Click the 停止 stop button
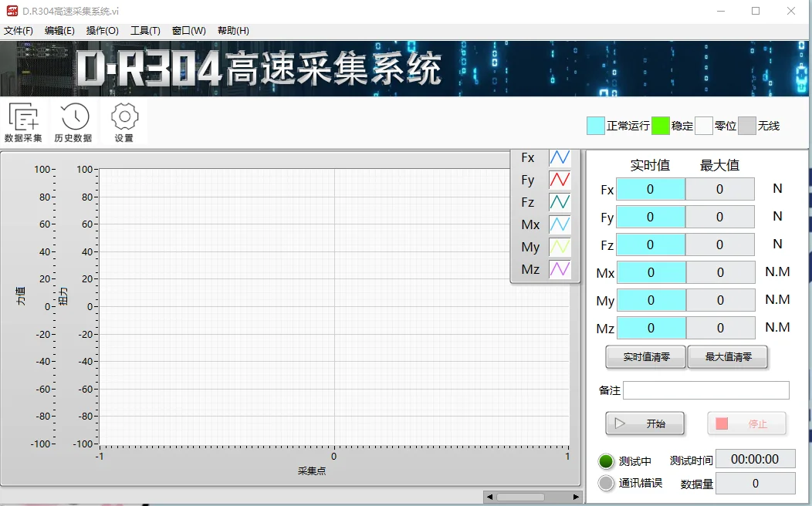This screenshot has width=812, height=506. pos(746,423)
